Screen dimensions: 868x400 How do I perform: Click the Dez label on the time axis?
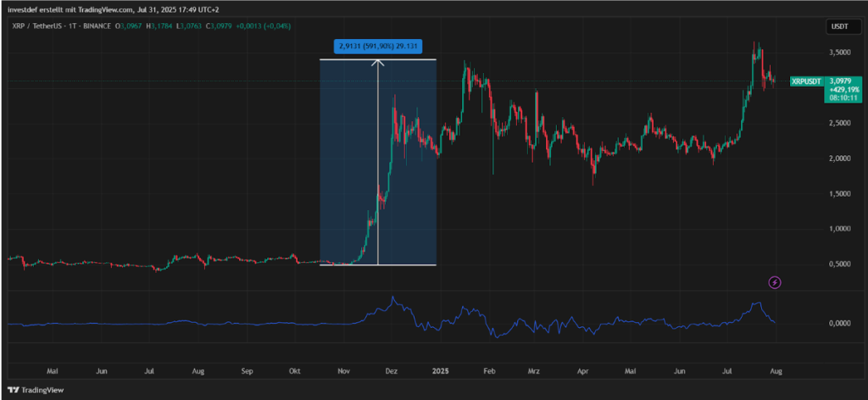[x=392, y=371]
